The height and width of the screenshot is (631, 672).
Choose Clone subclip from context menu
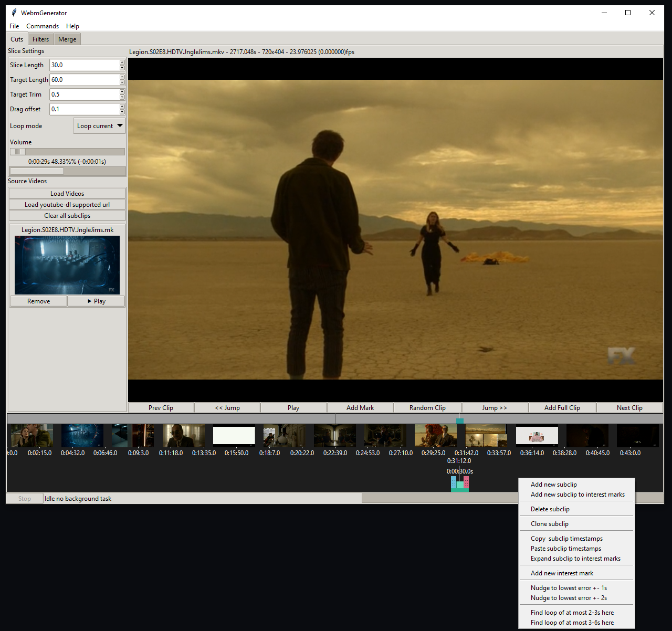(576, 524)
